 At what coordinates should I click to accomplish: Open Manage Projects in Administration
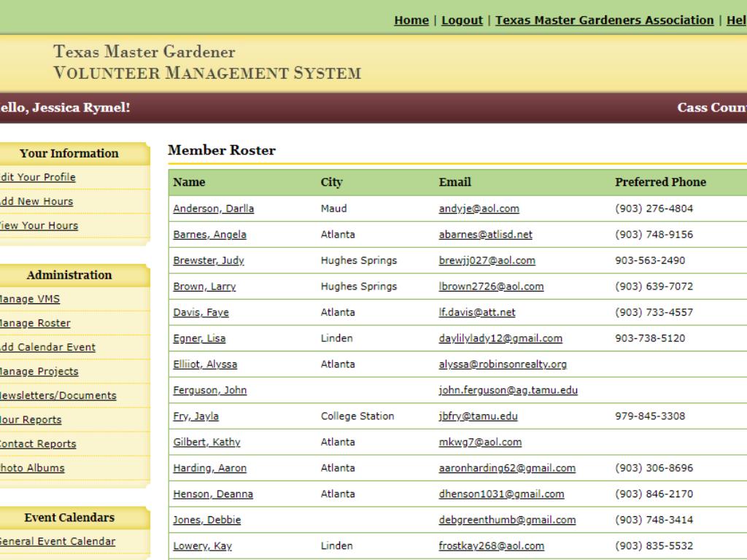39,371
